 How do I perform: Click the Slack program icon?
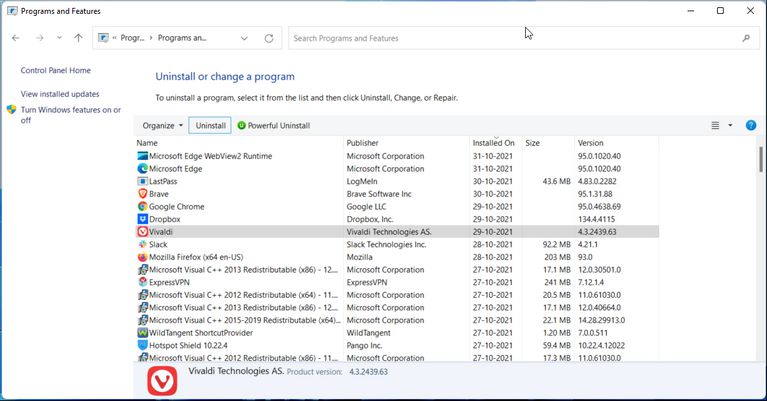point(142,244)
